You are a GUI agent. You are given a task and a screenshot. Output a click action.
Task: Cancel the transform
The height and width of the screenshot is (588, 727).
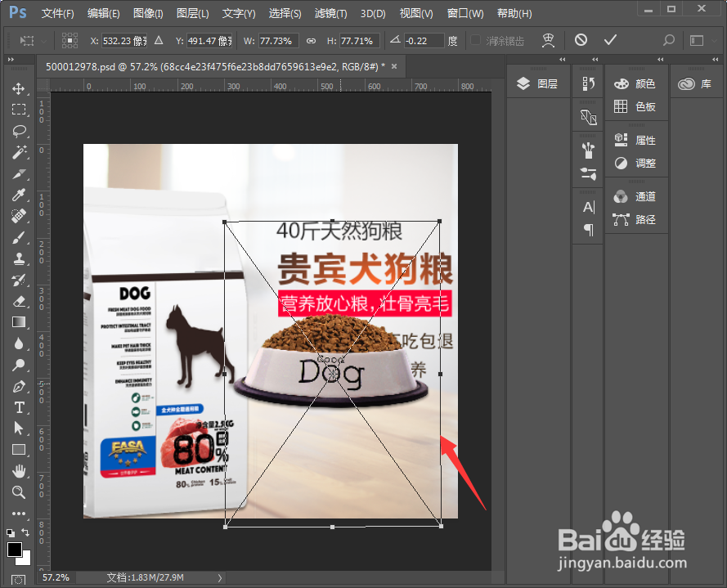[581, 40]
